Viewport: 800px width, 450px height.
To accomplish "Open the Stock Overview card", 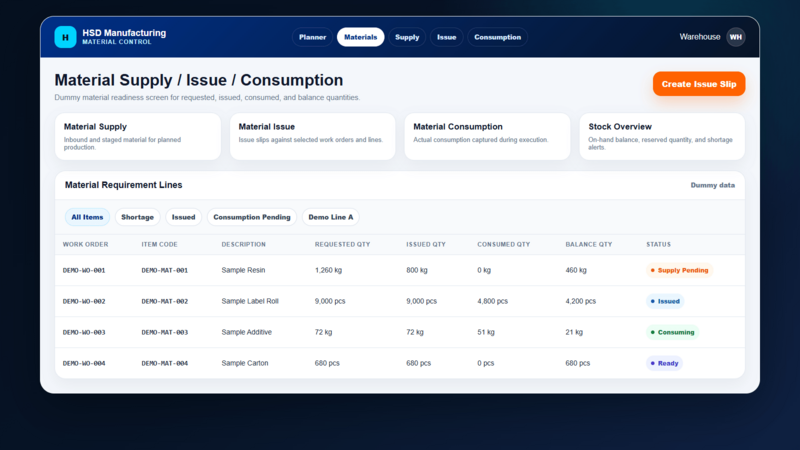I will point(662,137).
